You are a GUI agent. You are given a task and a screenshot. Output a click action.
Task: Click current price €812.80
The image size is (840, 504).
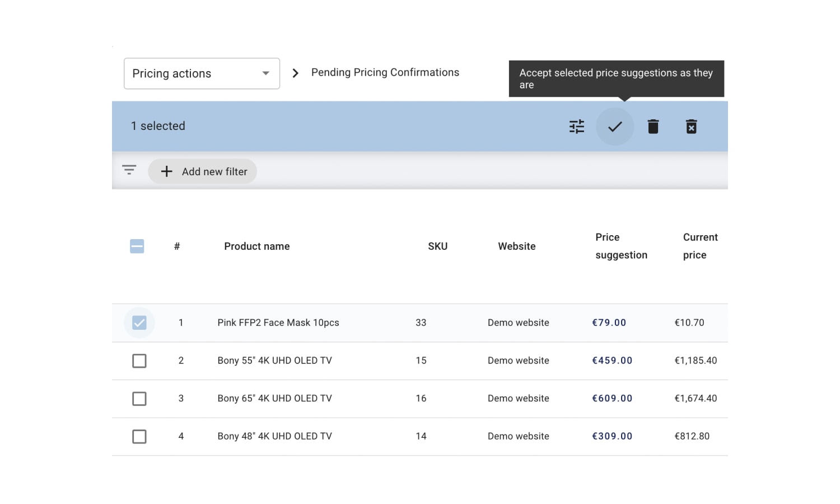[x=692, y=436]
